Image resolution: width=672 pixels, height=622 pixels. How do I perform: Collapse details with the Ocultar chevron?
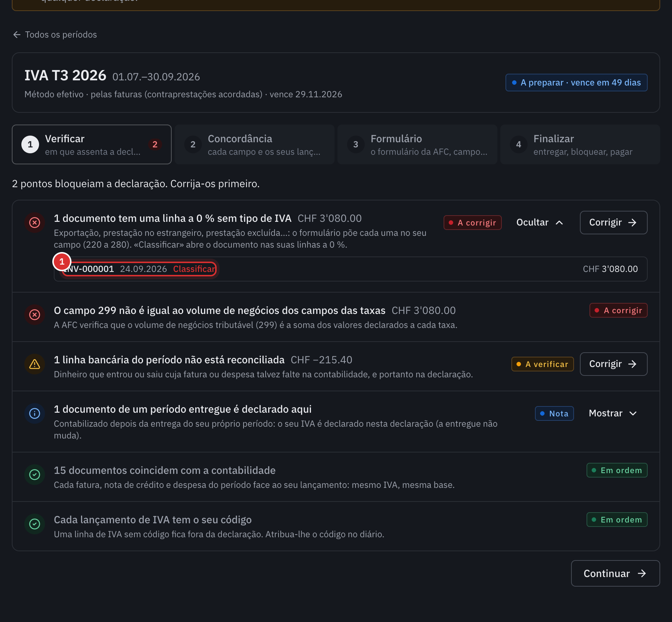540,223
